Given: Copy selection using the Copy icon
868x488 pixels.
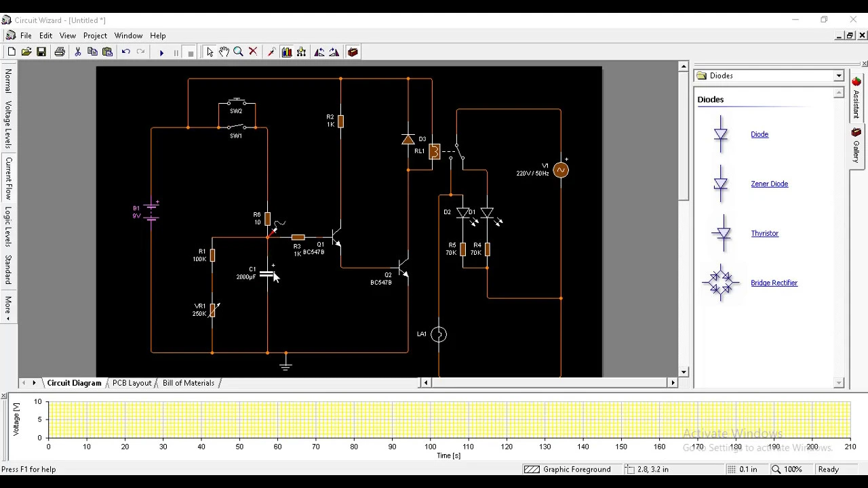Looking at the screenshot, I should pos(93,52).
